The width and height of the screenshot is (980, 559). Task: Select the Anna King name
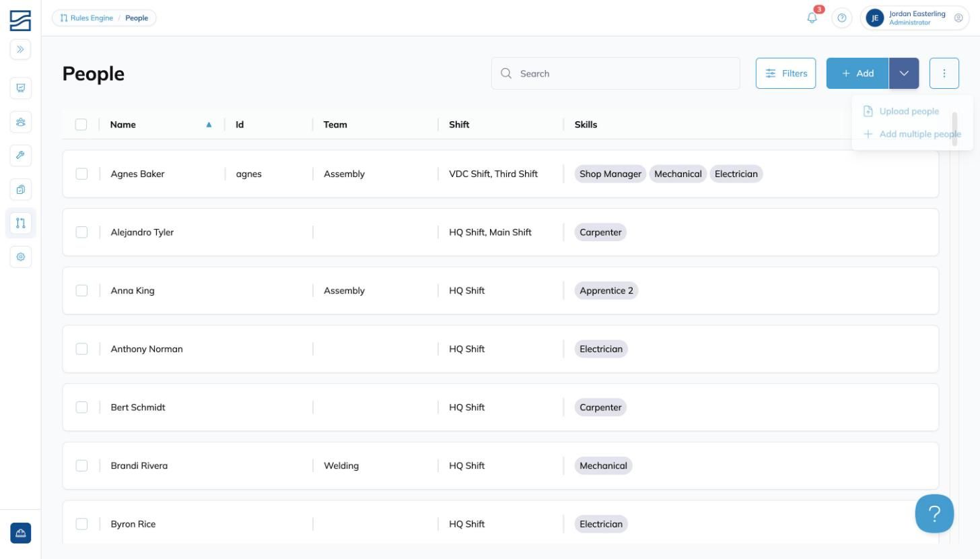point(133,290)
